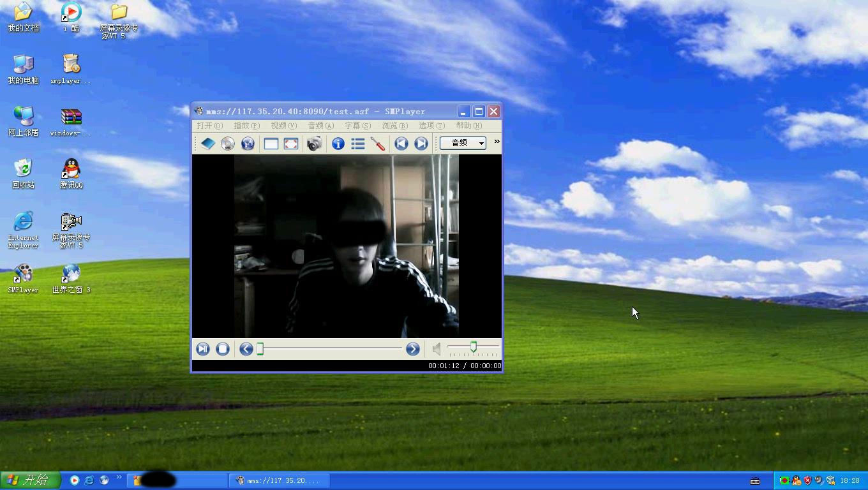Click the SMPlayer title bar app icon
The image size is (868, 490).
click(x=199, y=111)
